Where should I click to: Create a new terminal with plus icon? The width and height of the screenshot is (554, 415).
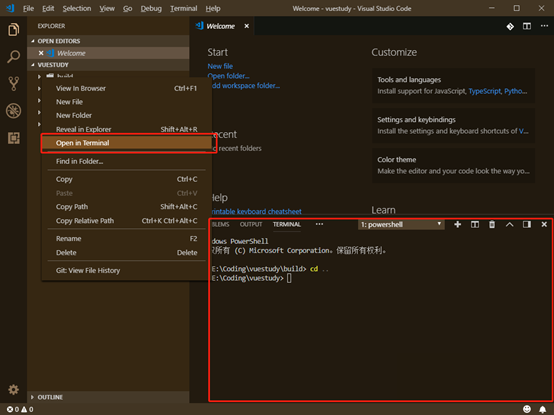tap(458, 224)
